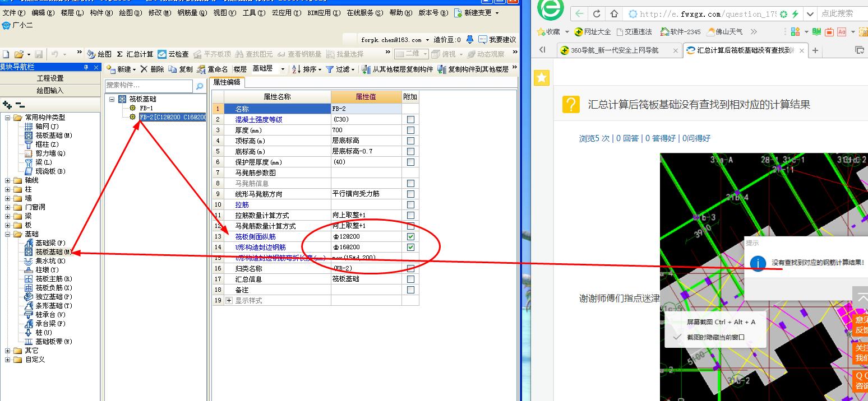The height and width of the screenshot is (401, 868).
Task: Open 排序 sort dropdown
Action: point(320,69)
